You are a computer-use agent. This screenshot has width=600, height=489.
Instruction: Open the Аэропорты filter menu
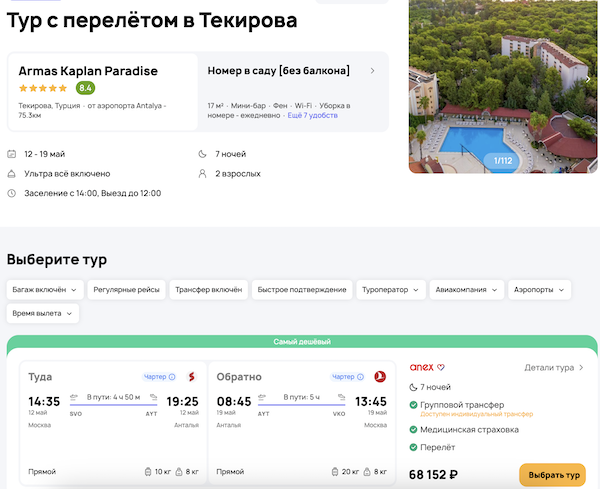coord(541,289)
